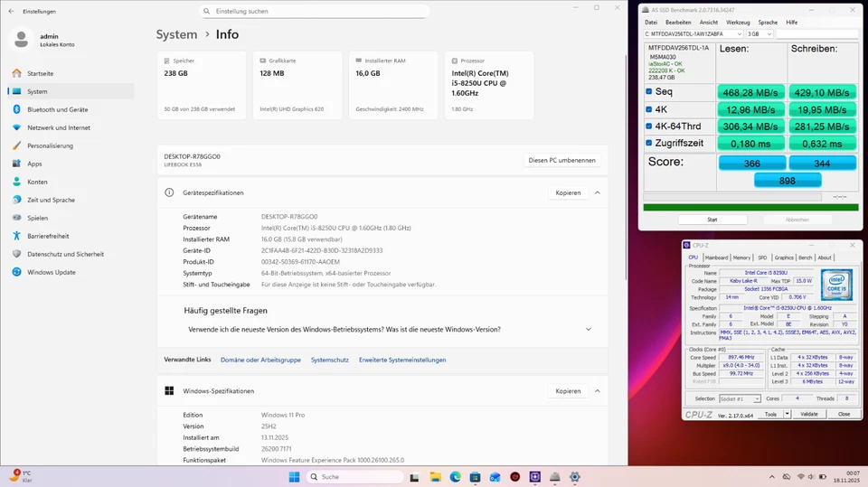Open the Socket #1 selection dropdown in CPU-Z
868x487 pixels.
click(740, 399)
